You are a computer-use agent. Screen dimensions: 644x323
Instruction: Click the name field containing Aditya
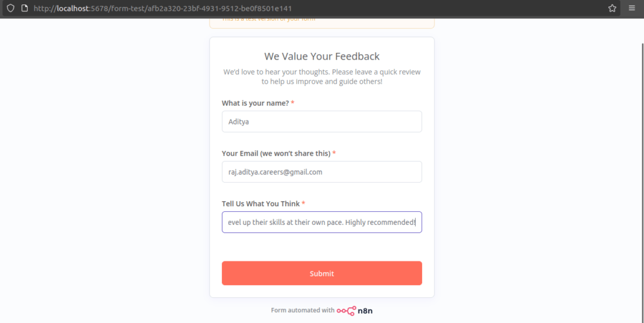click(321, 122)
